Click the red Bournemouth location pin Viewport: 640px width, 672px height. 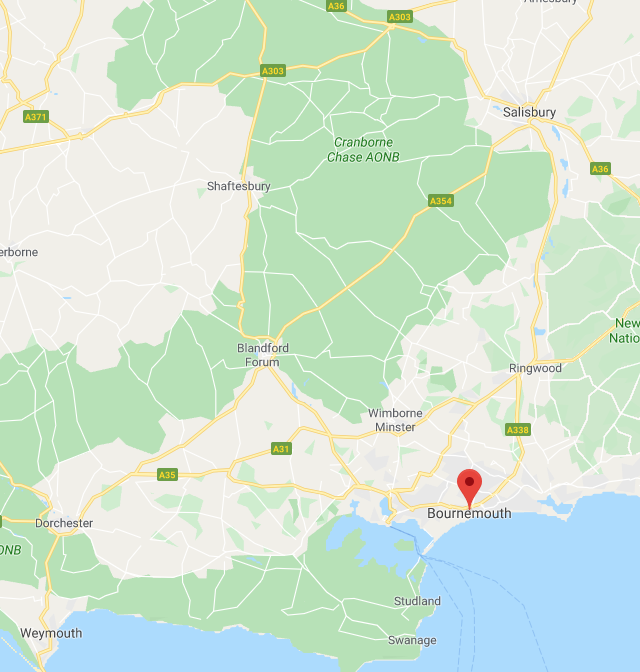click(469, 488)
